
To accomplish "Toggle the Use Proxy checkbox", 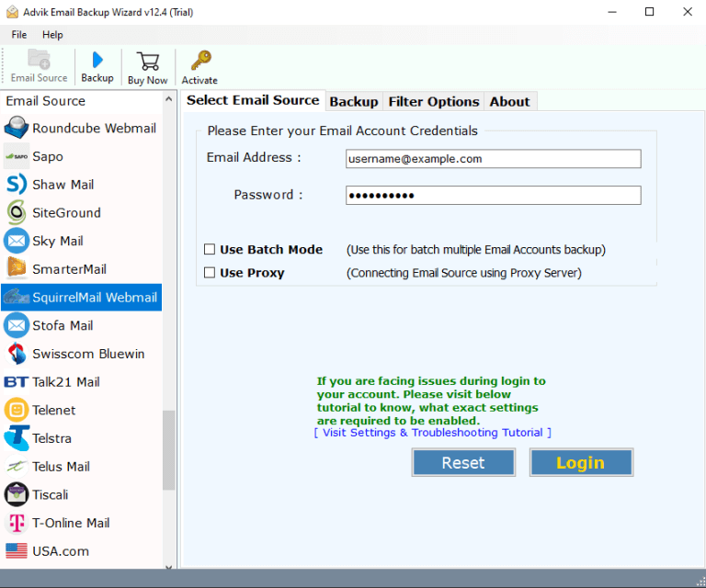I will click(210, 273).
